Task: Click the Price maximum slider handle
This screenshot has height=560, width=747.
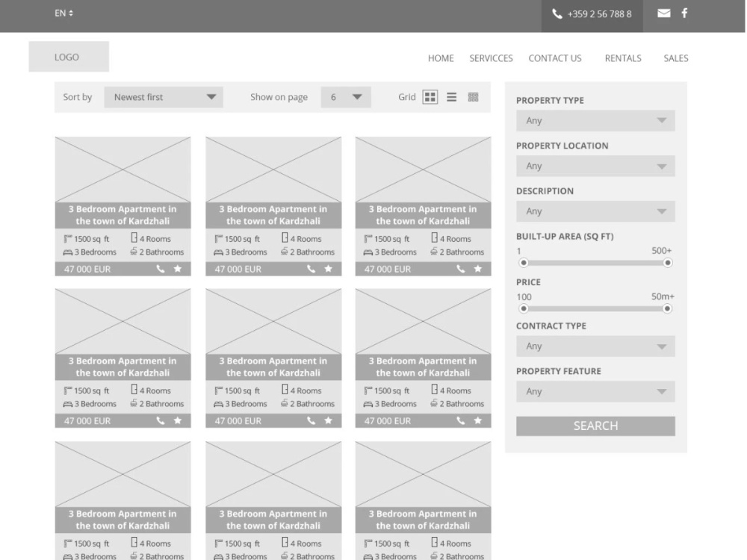Action: 667,308
